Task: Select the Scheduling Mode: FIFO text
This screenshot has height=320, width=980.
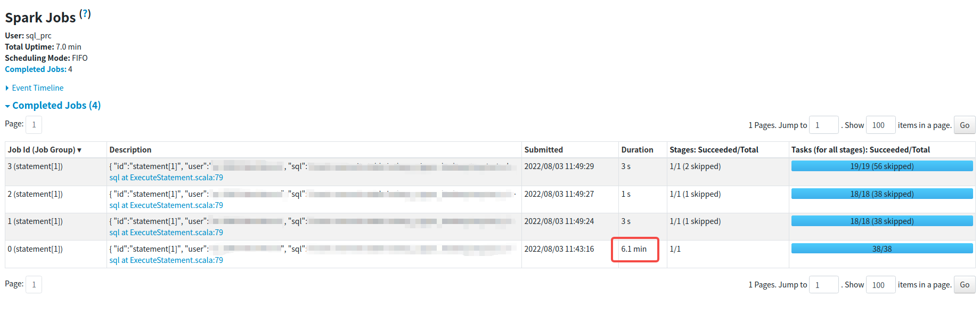Action: coord(46,58)
